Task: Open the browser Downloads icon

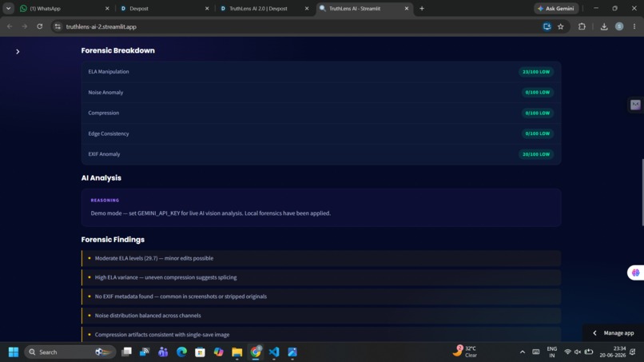Action: click(604, 26)
